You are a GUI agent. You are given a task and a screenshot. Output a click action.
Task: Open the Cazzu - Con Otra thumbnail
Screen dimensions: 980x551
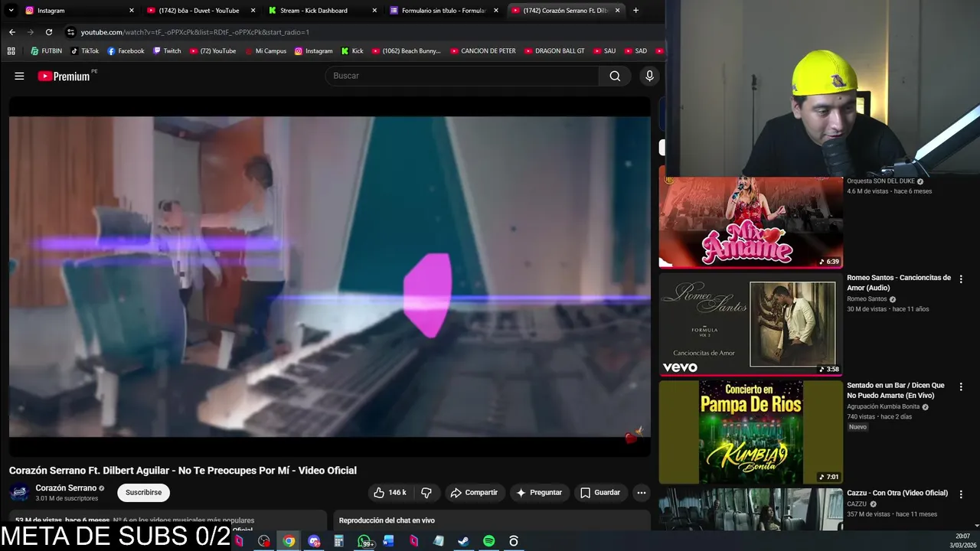point(751,510)
